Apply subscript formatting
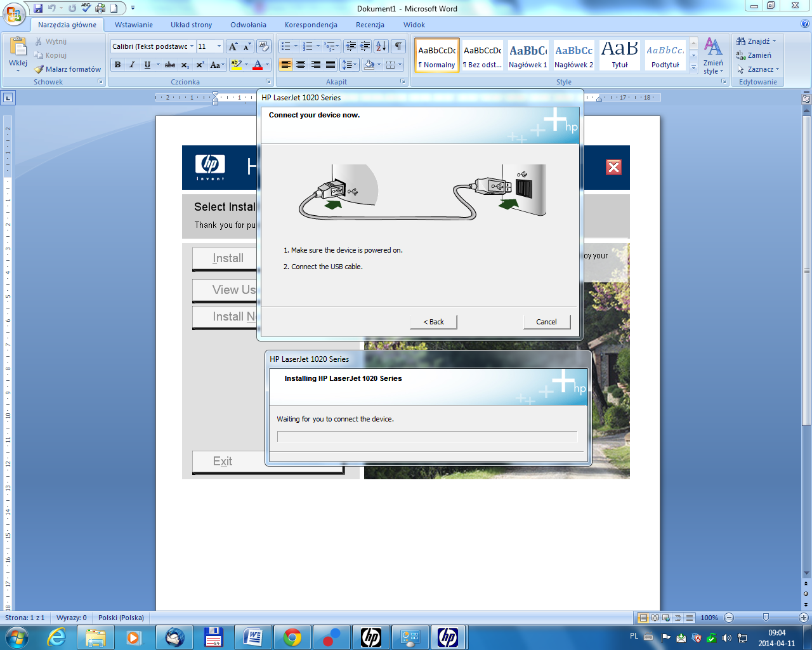This screenshot has width=812, height=650. point(185,65)
